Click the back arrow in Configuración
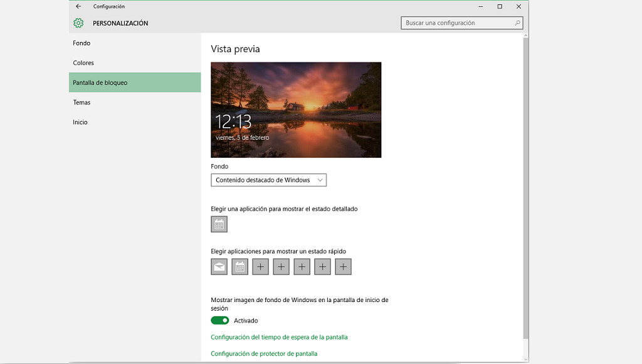The height and width of the screenshot is (364, 642). click(77, 6)
